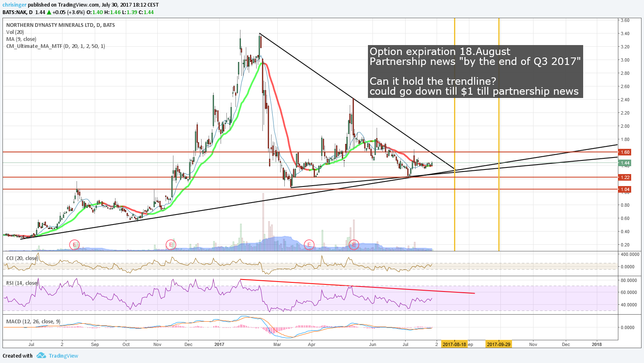The width and height of the screenshot is (644, 363).
Task: Click the 2017-08-18 date marker label
Action: [x=454, y=344]
